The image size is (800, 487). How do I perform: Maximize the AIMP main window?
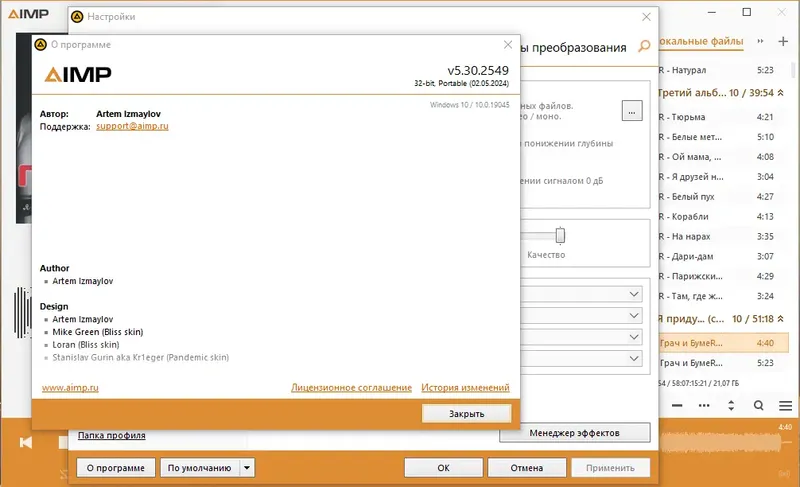tap(746, 12)
